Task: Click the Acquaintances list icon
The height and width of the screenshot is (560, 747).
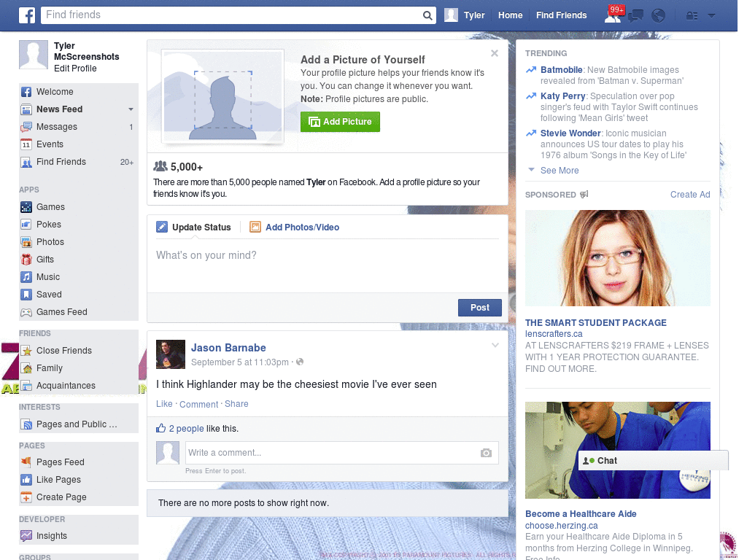Action: 26,386
